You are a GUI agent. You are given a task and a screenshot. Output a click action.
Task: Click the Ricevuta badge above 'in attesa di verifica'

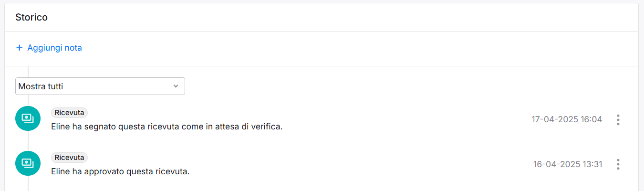click(x=69, y=113)
